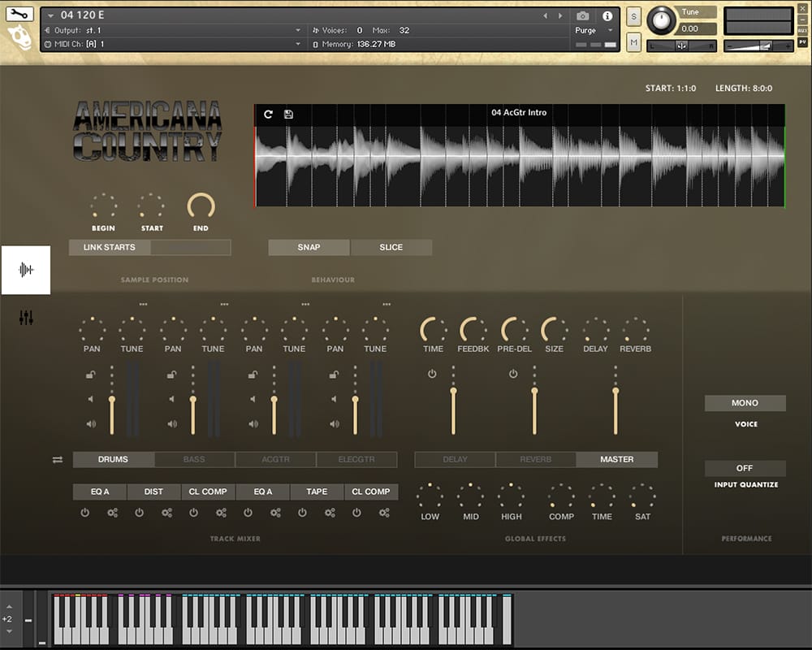
Task: Click the reload icon in waveform header
Action: tap(269, 115)
